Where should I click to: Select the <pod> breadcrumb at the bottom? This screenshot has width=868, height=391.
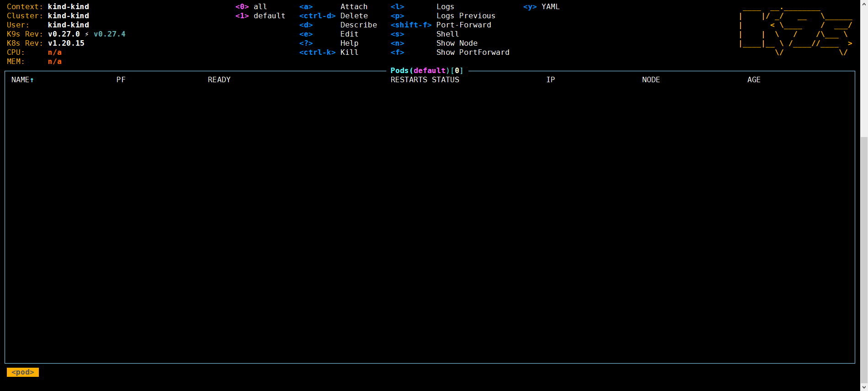(23, 372)
